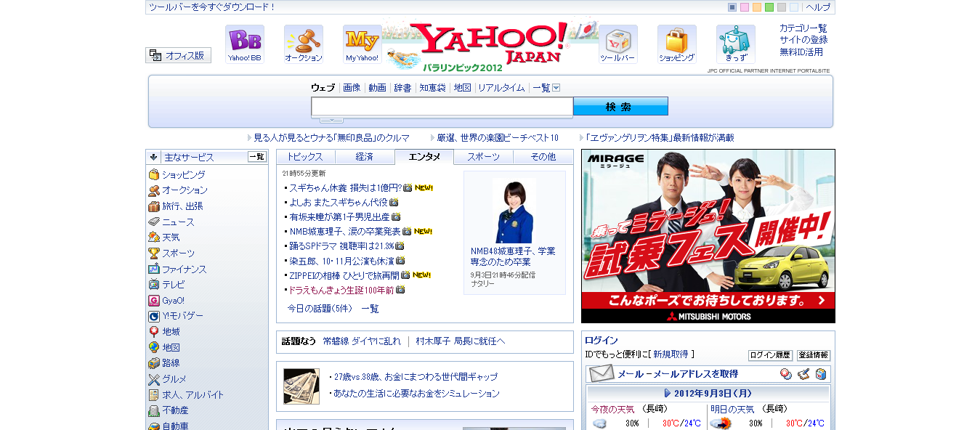The width and height of the screenshot is (980, 430).
Task: Switch the search to 知恵袋
Action: pyautogui.click(x=432, y=88)
